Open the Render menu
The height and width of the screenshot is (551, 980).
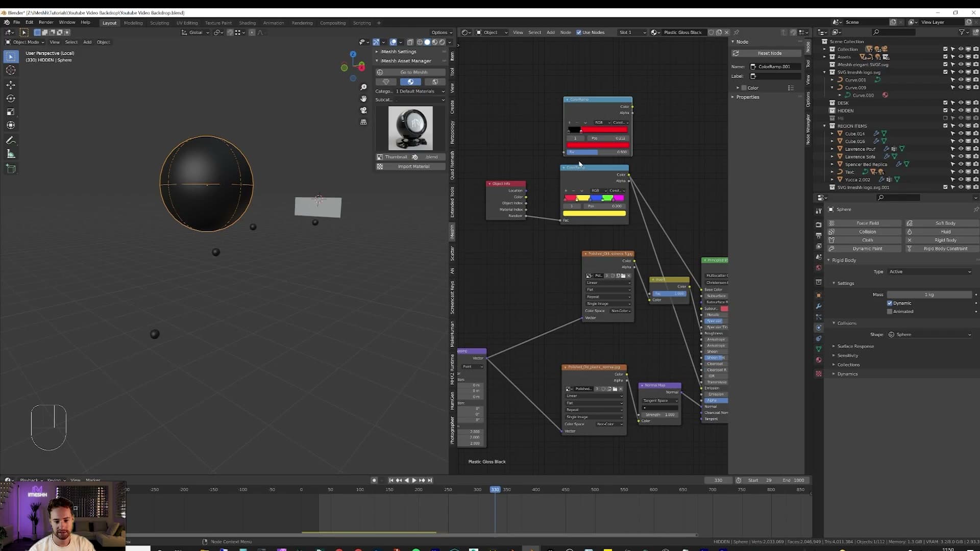[46, 22]
